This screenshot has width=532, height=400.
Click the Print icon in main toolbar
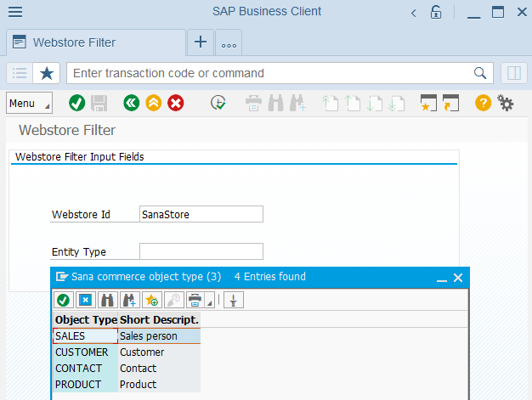(253, 103)
